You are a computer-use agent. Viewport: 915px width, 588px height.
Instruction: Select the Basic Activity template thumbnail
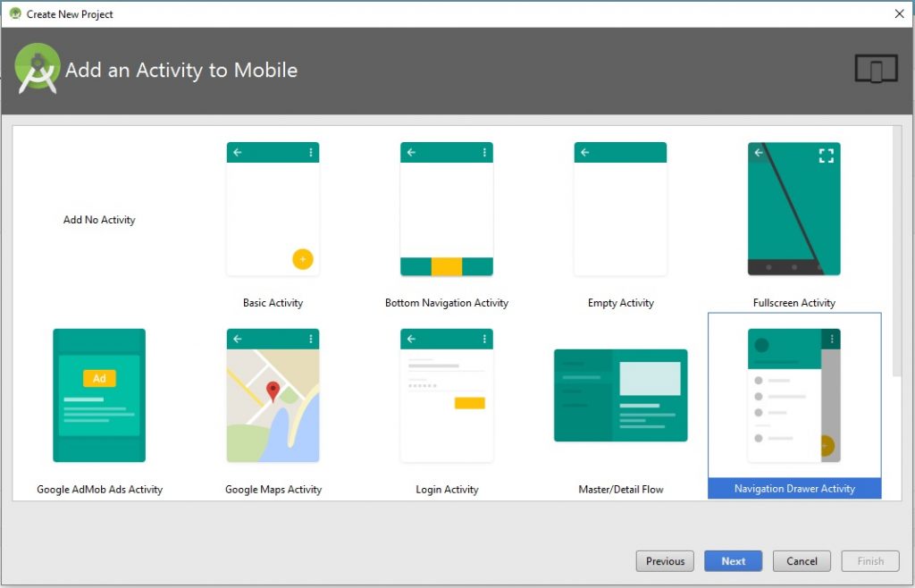click(273, 209)
